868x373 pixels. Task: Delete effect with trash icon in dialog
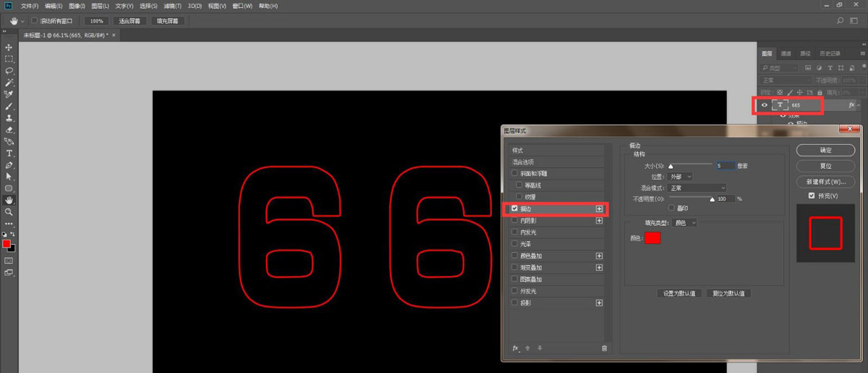click(x=605, y=348)
